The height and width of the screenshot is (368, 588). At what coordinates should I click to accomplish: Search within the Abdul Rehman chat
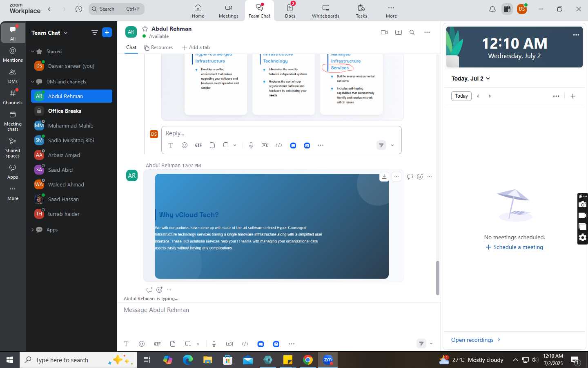point(412,32)
